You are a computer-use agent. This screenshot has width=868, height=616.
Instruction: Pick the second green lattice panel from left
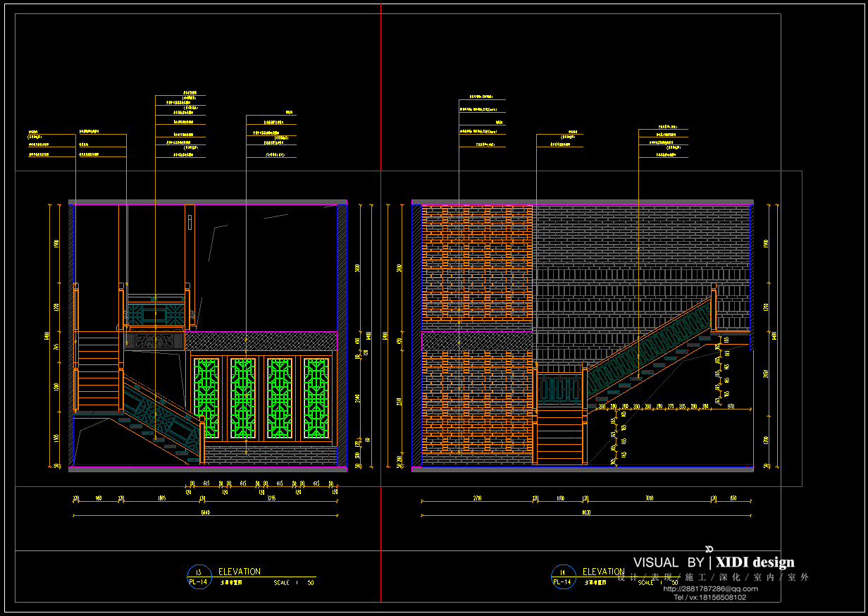[x=243, y=398]
